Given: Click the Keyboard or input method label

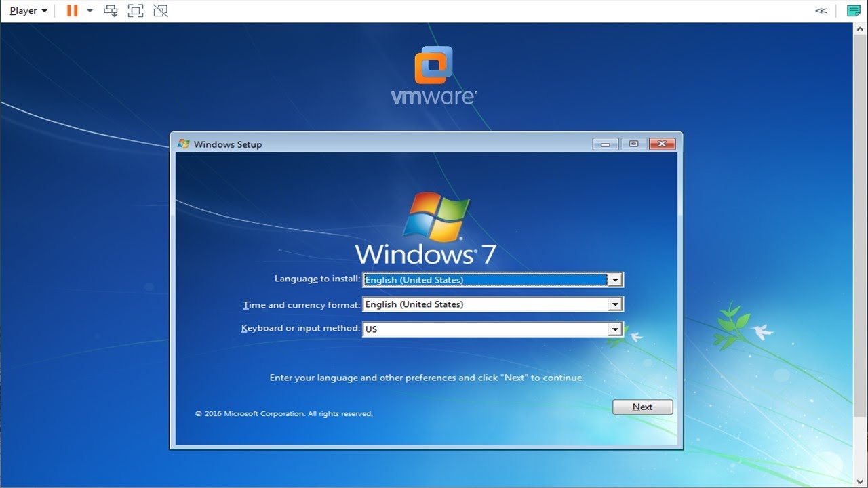Looking at the screenshot, I should pos(300,328).
